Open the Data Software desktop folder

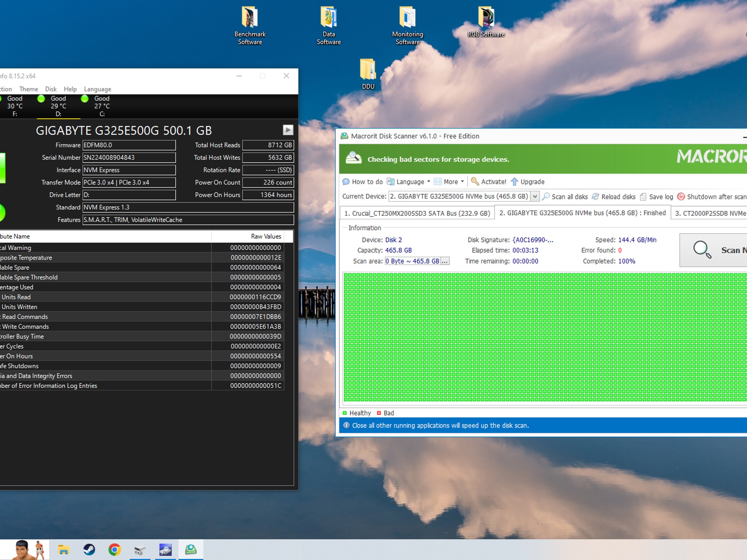coord(329,26)
